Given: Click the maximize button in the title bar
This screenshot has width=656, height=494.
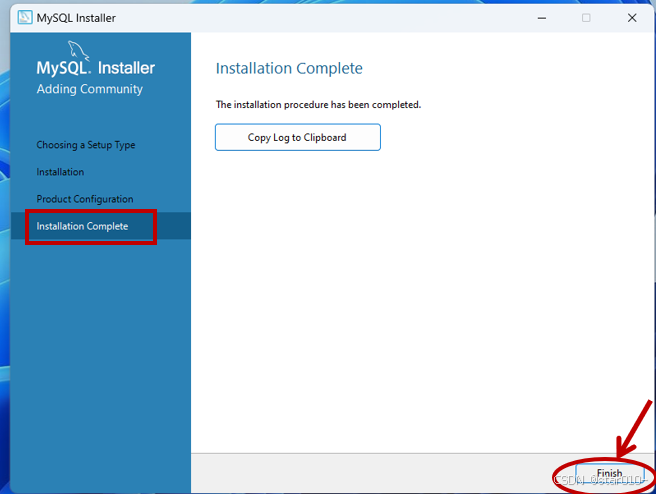Looking at the screenshot, I should 586,18.
